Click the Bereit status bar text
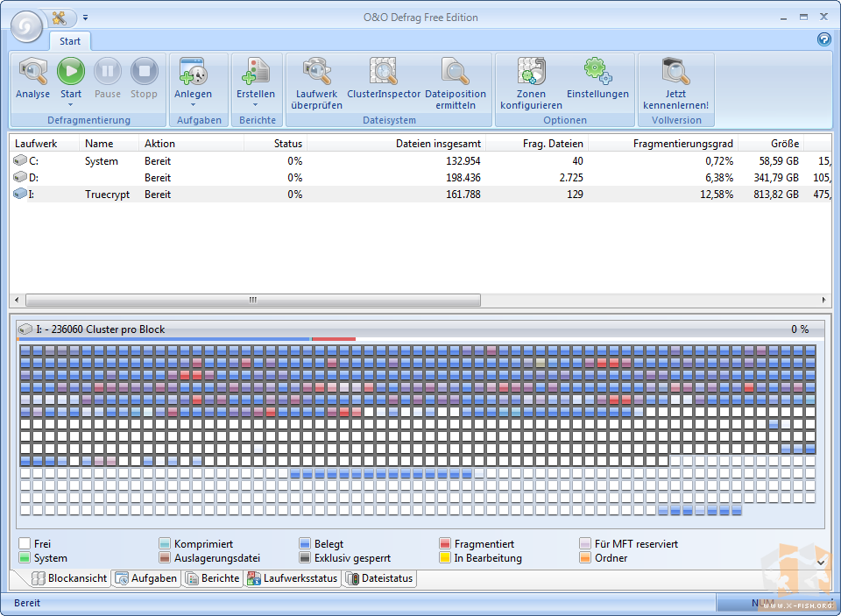The width and height of the screenshot is (841, 616). (x=27, y=603)
